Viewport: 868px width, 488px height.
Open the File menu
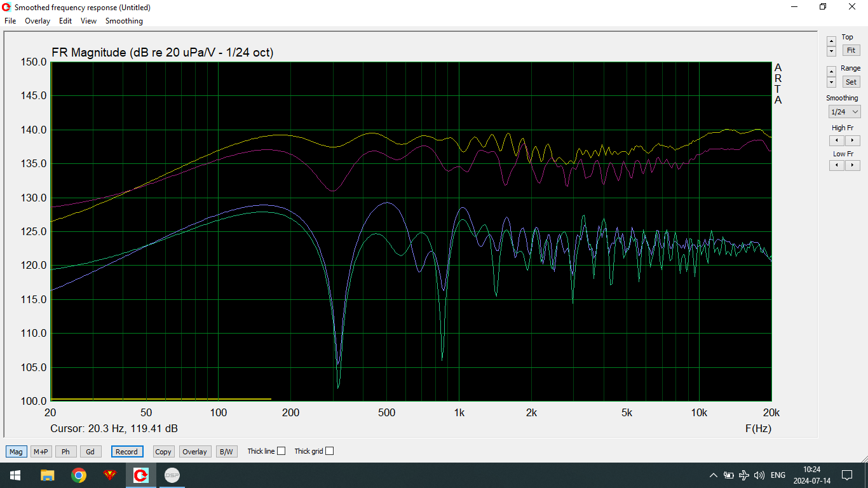click(x=10, y=21)
